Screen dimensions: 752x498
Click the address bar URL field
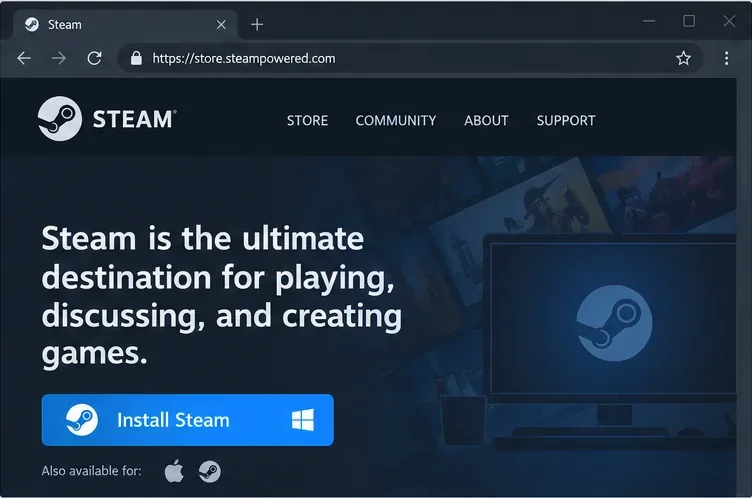click(x=410, y=59)
